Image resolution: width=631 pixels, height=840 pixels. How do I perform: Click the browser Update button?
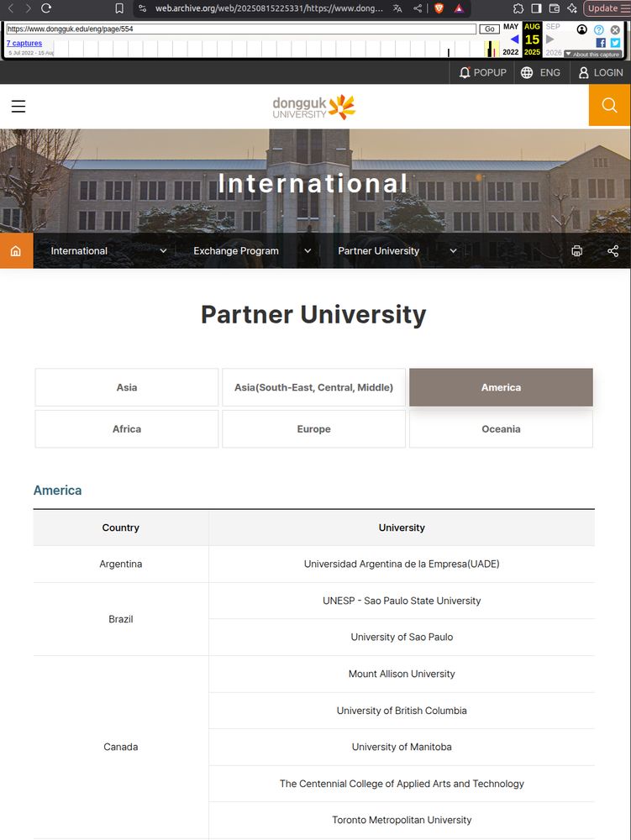pyautogui.click(x=607, y=8)
